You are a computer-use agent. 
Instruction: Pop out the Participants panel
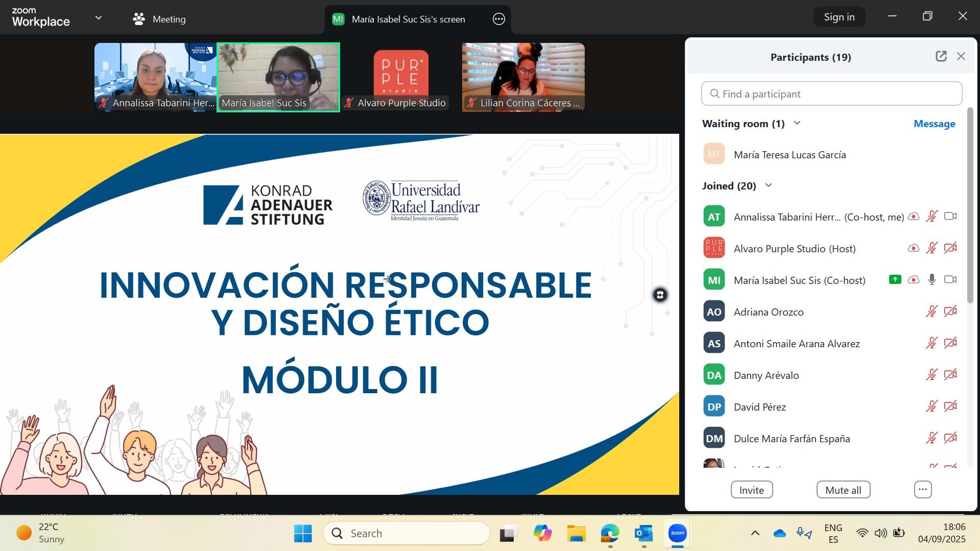pyautogui.click(x=941, y=57)
